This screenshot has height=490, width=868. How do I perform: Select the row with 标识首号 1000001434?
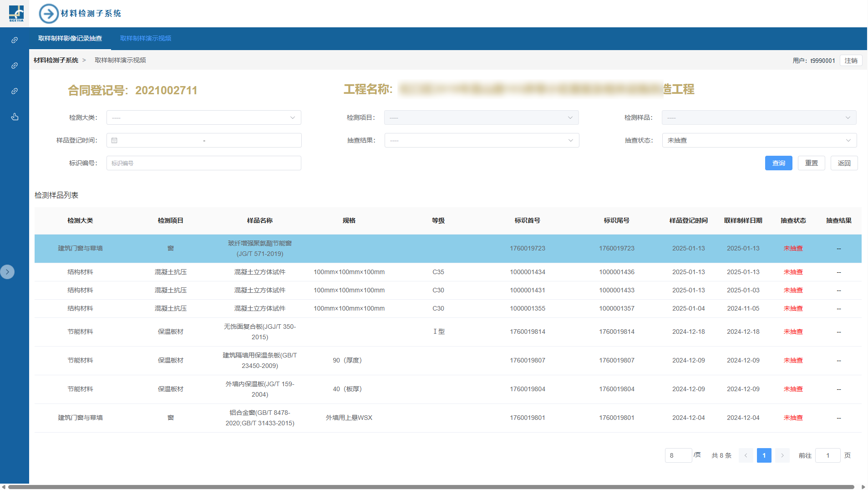click(527, 272)
